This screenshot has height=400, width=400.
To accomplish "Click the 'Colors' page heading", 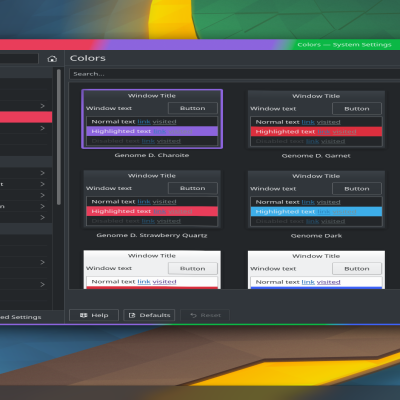I will 88,58.
